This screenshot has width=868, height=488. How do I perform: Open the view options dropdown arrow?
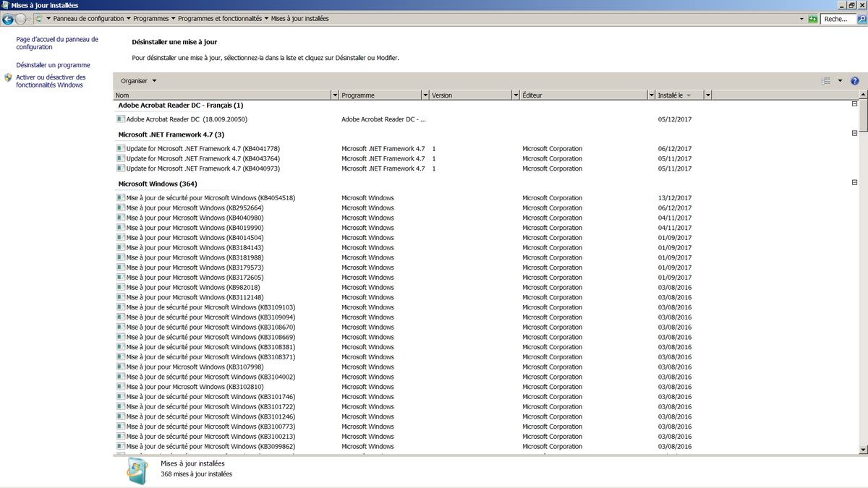840,81
